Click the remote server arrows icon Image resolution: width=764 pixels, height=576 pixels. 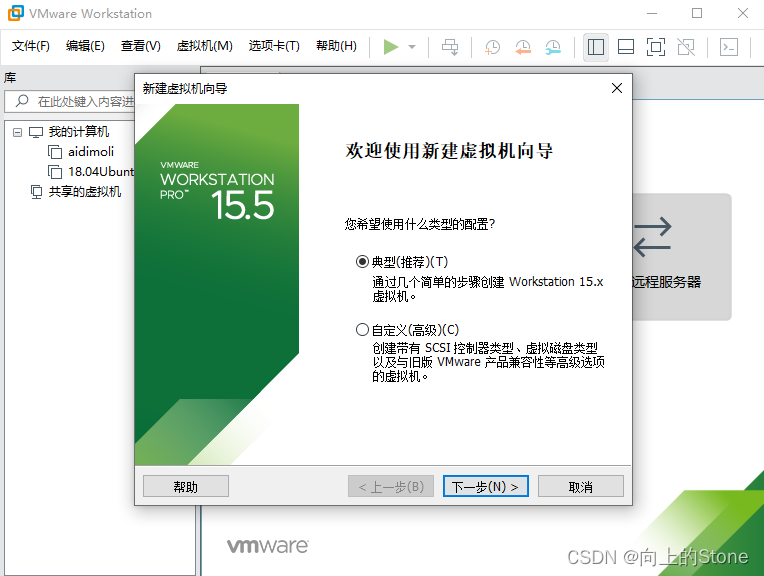652,237
